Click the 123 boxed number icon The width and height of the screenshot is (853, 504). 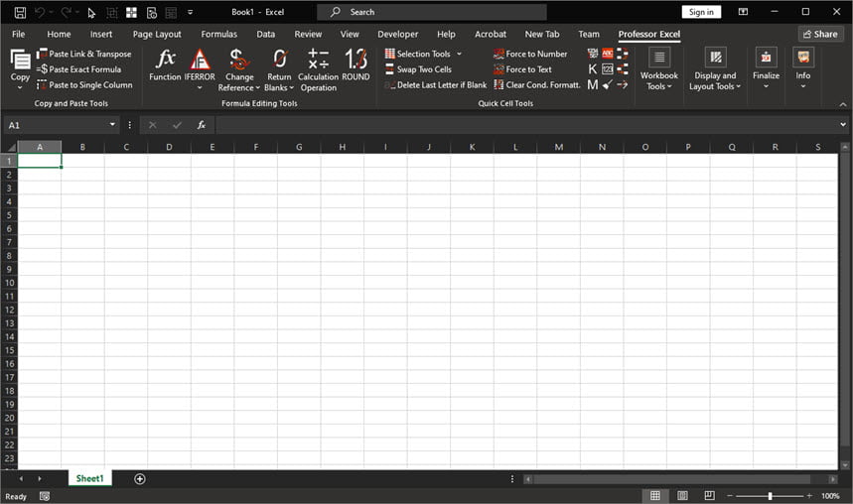tap(608, 69)
